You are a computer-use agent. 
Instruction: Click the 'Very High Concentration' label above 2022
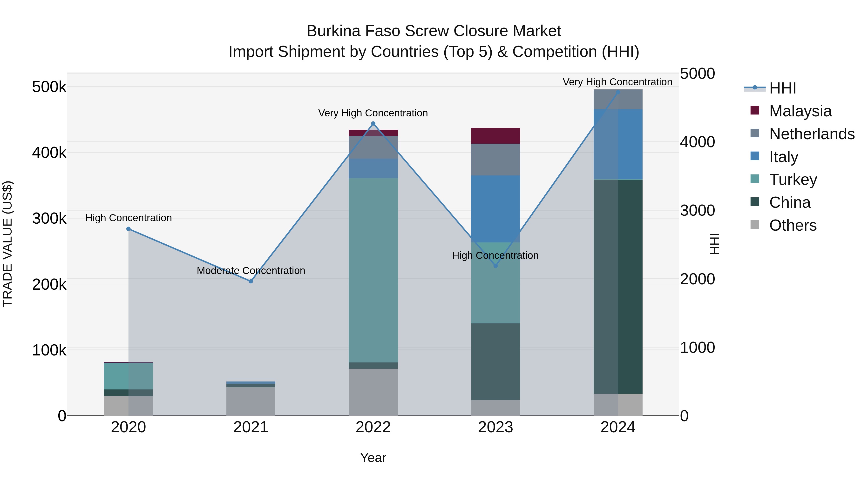tap(373, 113)
